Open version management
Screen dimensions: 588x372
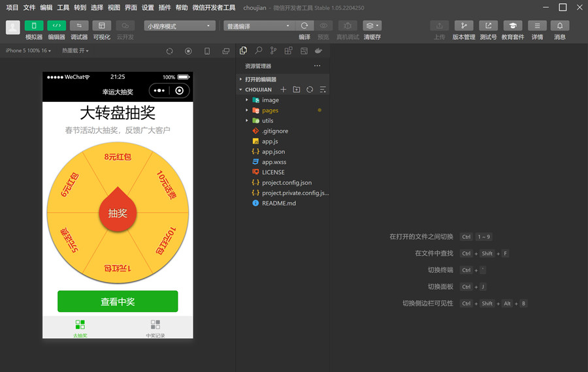pyautogui.click(x=464, y=25)
